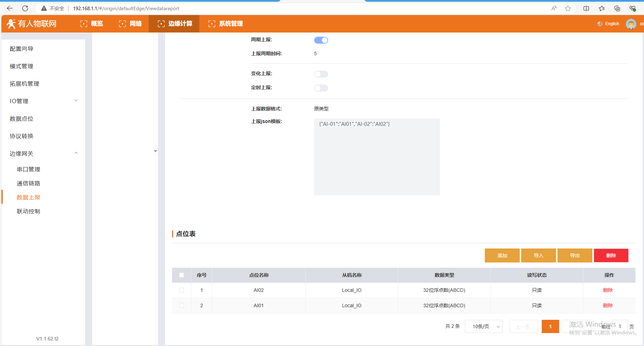Image resolution: width=644 pixels, height=346 pixels.
Task: Open the 网络 top menu
Action: click(130, 24)
